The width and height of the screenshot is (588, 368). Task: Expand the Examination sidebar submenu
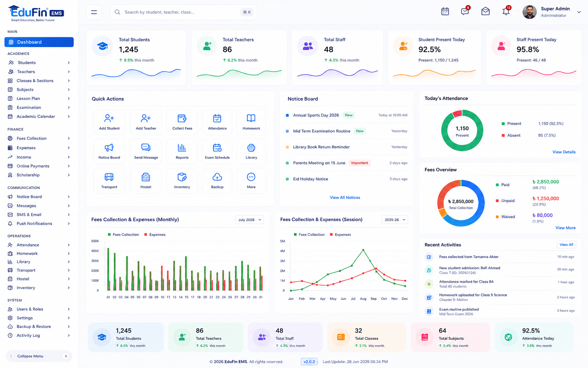[69, 108]
